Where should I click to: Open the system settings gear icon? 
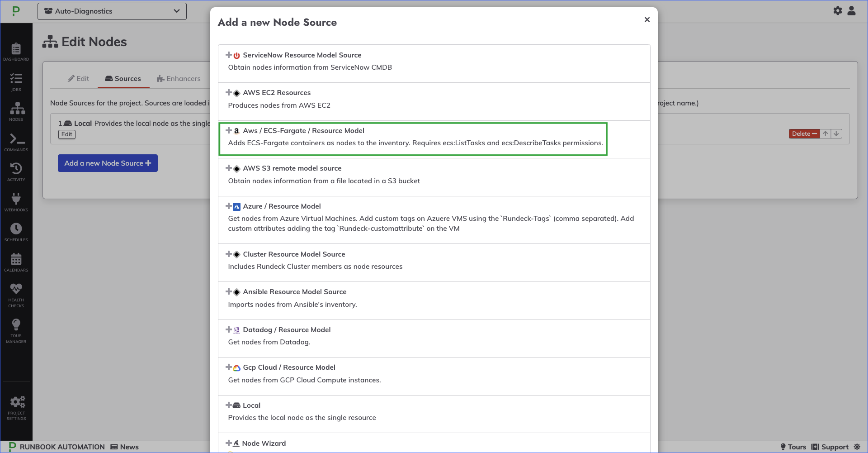click(838, 10)
